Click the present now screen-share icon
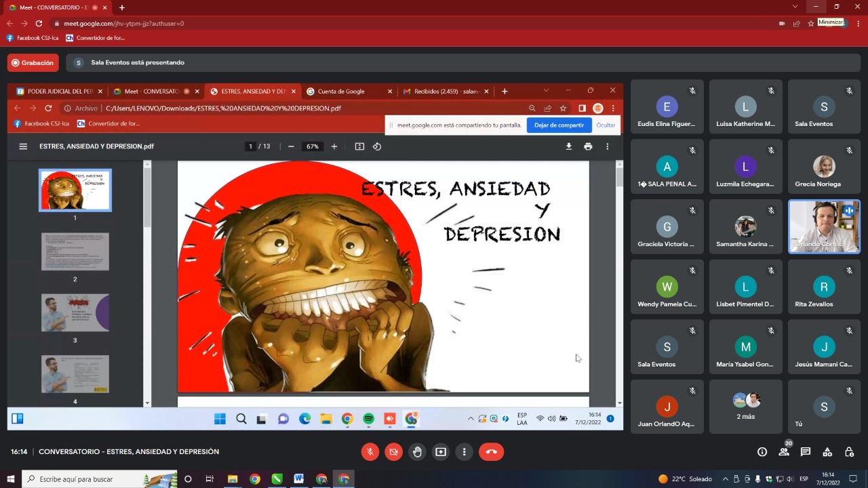Screen dimensions: 868x488 [441, 452]
